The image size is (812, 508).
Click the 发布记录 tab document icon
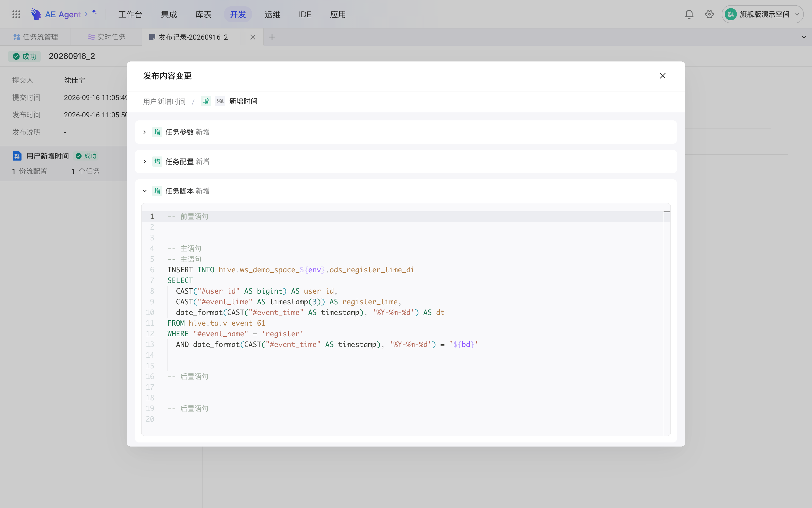click(152, 37)
